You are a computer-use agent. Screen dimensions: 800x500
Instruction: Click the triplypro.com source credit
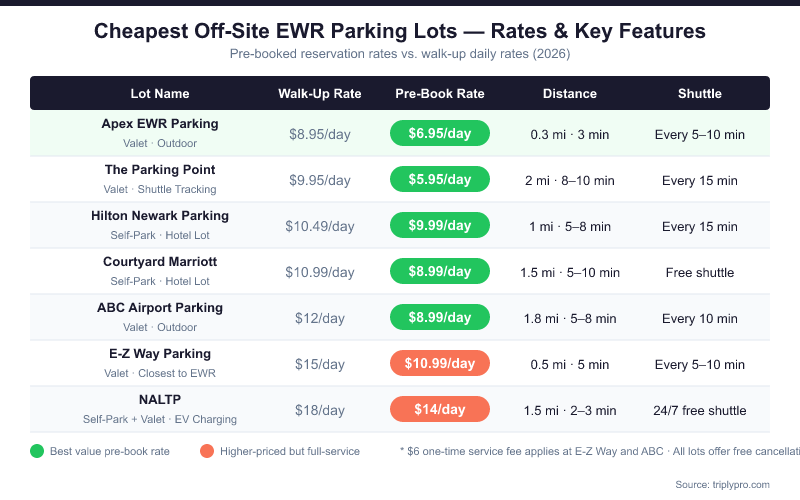pos(722,484)
